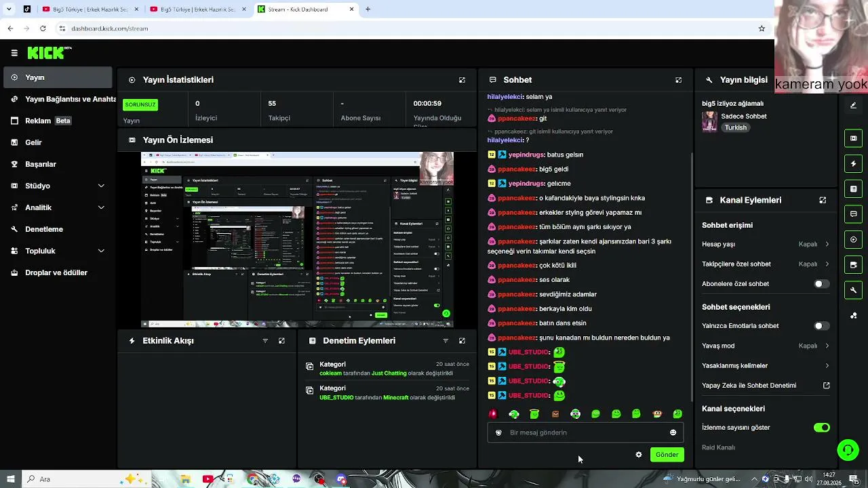Viewport: 868px width, 488px height.
Task: Select Yayın in the left sidebar
Action: point(57,77)
